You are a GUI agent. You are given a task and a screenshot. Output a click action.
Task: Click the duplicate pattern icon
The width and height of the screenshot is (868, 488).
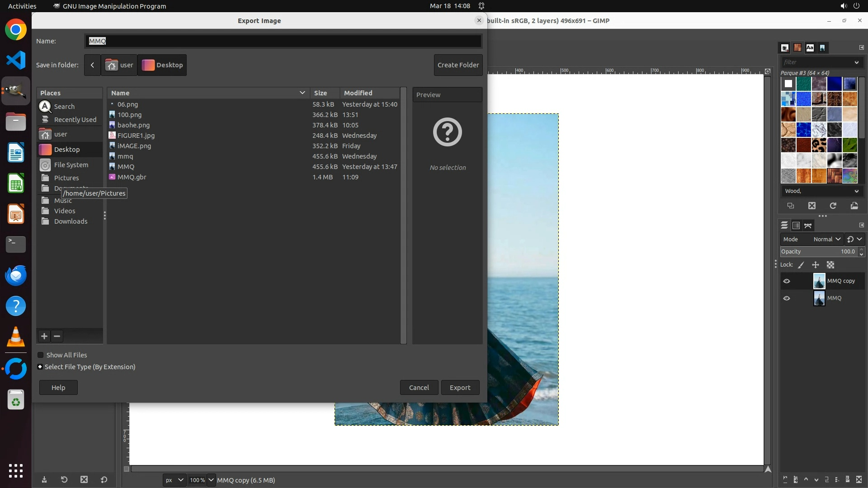click(x=791, y=206)
